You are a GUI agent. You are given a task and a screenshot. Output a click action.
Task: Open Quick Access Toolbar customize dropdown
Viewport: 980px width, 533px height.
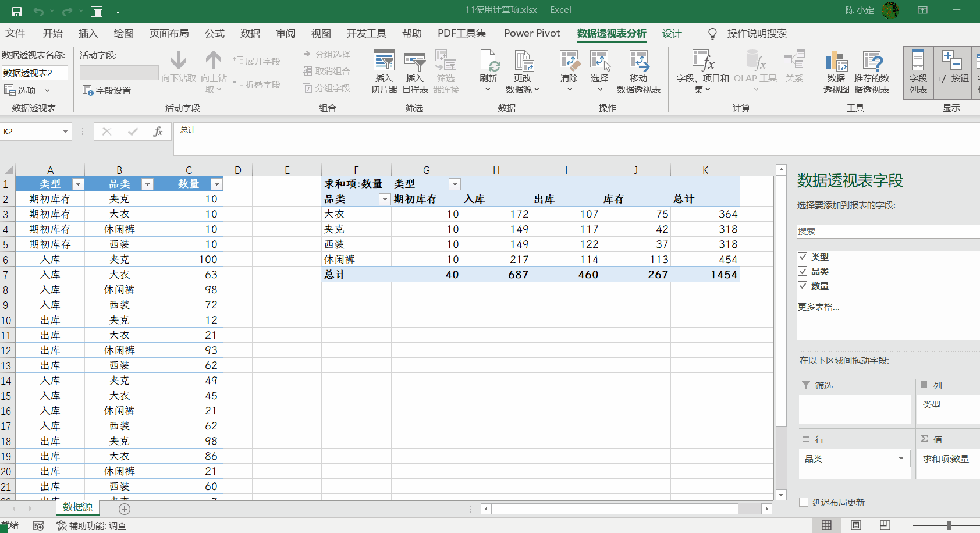[118, 11]
